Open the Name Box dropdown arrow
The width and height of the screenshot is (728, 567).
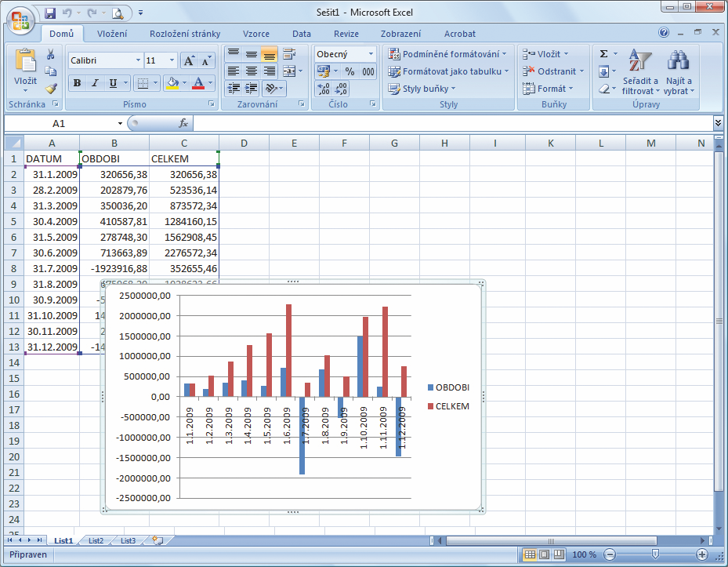pos(120,123)
